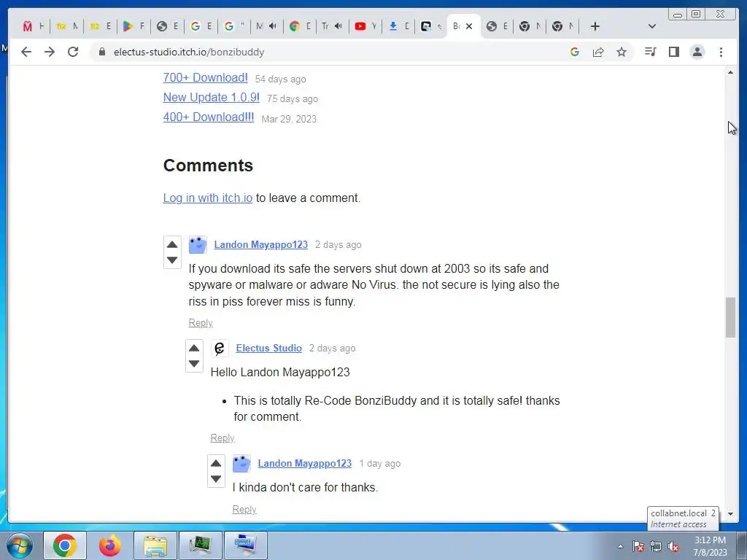This screenshot has width=747, height=560.
Task: Reply to the 'servers shut down' comment
Action: tap(201, 323)
